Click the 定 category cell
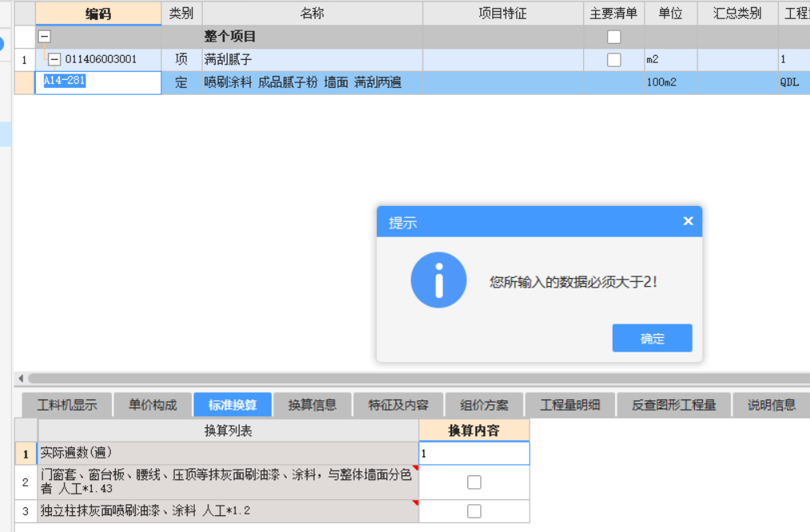The image size is (810, 532). coord(181,82)
